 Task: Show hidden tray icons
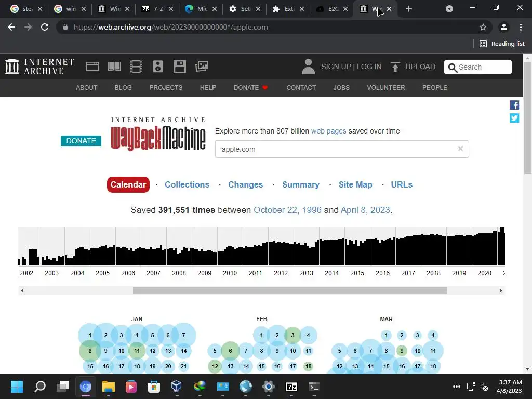[457, 387]
